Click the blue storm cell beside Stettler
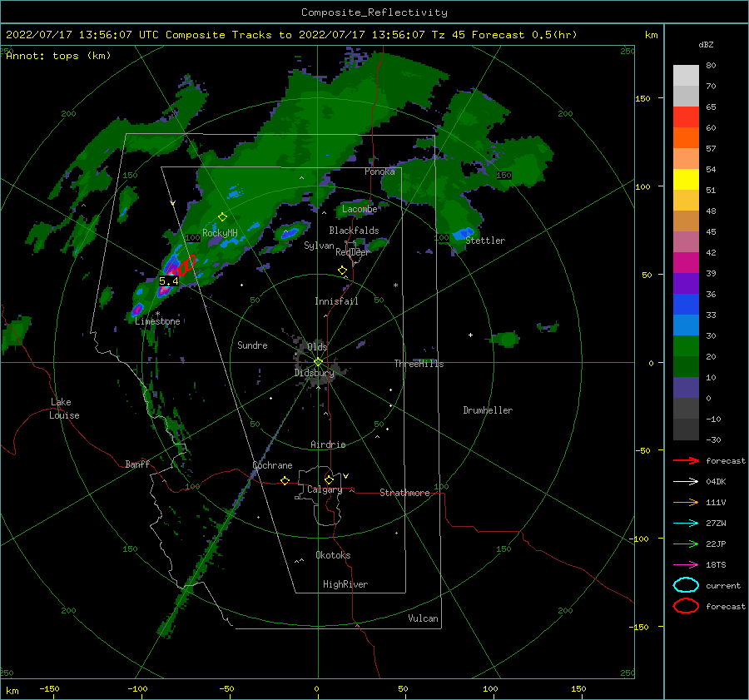 [463, 234]
